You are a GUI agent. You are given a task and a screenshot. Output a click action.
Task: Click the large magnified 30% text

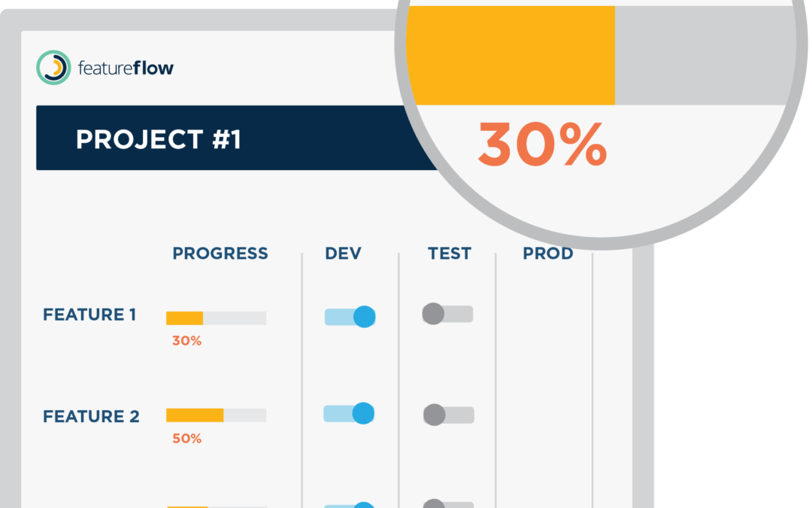point(542,144)
